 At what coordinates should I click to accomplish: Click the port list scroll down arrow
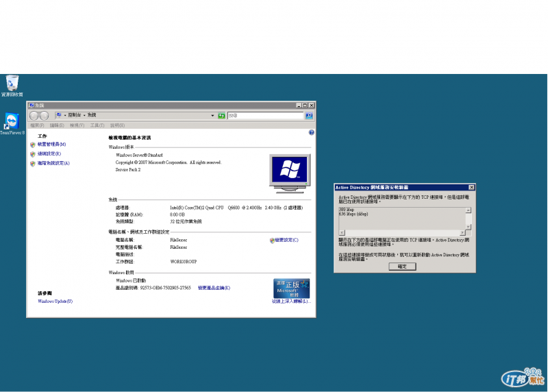(x=469, y=227)
